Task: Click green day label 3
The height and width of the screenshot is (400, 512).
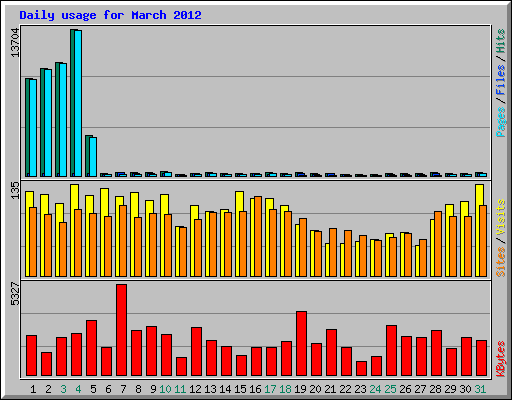Action: click(x=63, y=389)
